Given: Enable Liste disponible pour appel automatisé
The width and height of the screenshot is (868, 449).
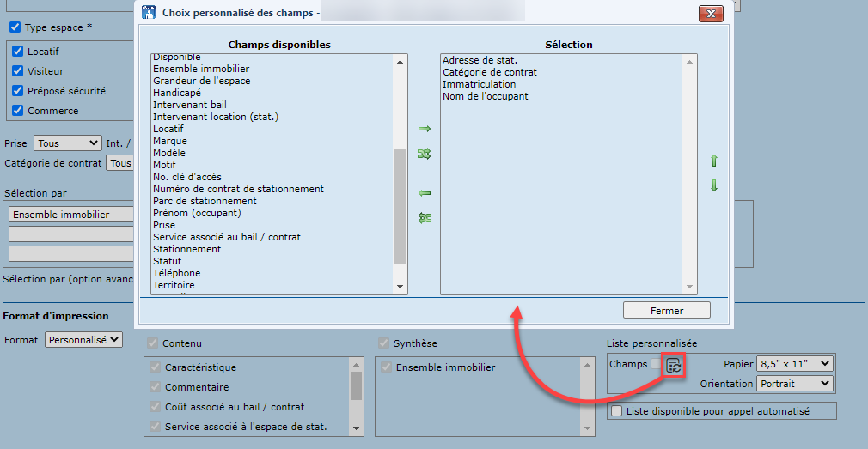Looking at the screenshot, I should pyautogui.click(x=616, y=411).
